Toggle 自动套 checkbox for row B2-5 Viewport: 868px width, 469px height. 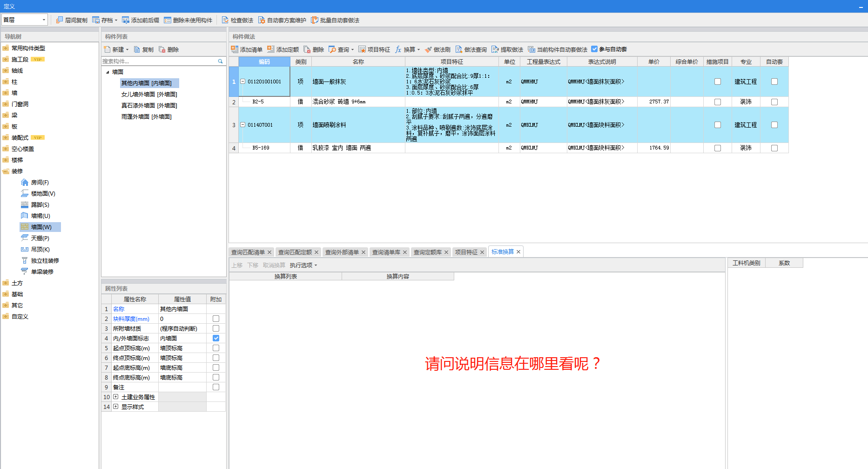coord(774,102)
